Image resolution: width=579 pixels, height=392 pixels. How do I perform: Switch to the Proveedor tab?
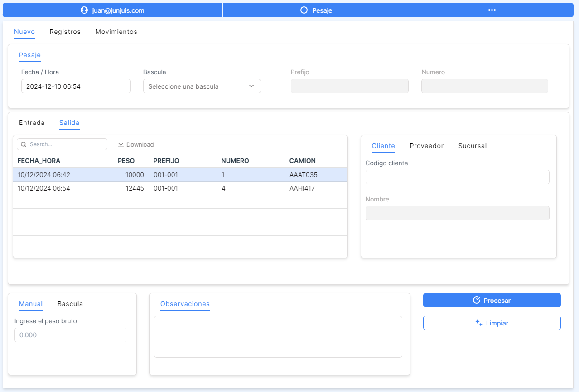click(426, 146)
